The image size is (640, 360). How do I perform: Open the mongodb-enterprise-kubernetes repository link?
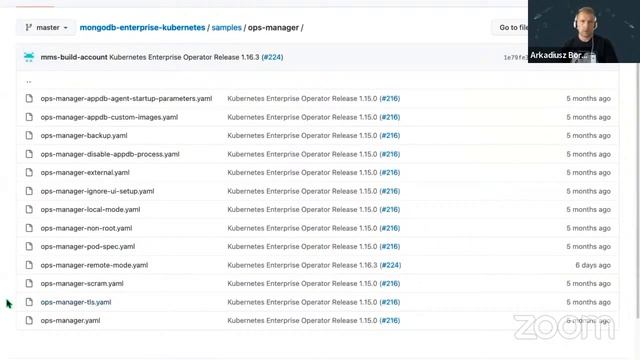[142, 28]
